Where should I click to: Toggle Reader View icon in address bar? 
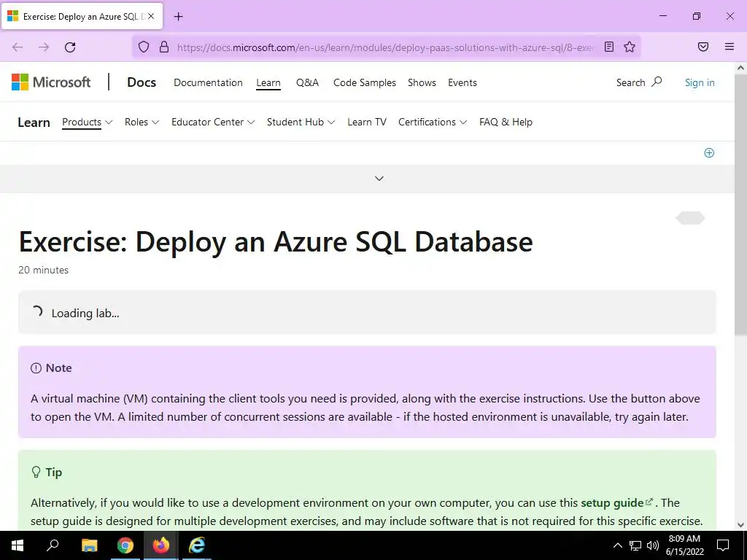(609, 47)
